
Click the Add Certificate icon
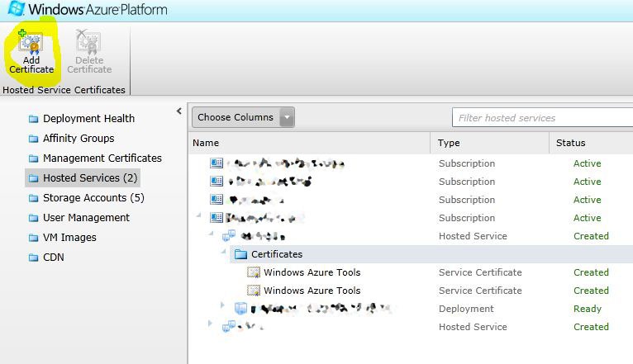(x=31, y=42)
